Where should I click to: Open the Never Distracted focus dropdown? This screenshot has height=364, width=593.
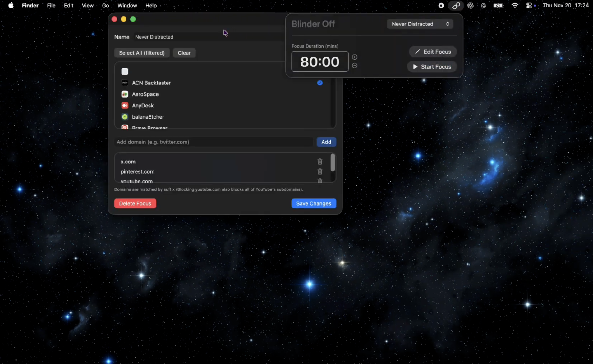pyautogui.click(x=420, y=24)
